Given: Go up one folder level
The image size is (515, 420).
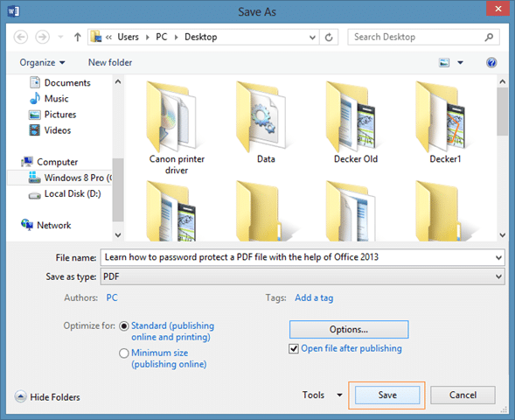Looking at the screenshot, I should click(x=77, y=37).
